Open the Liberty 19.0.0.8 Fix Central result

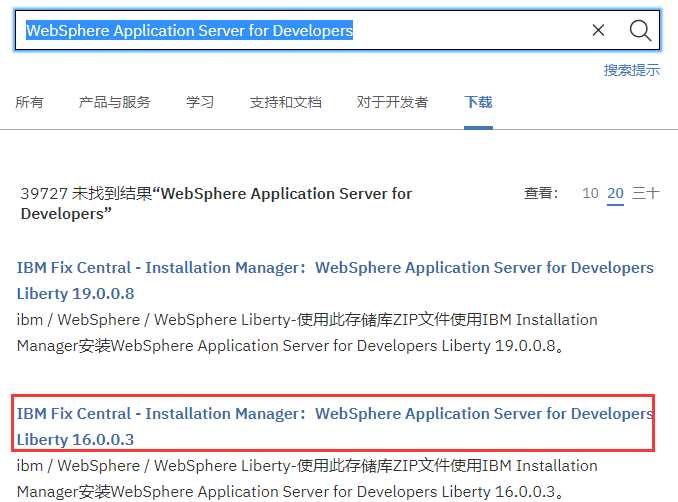point(335,280)
